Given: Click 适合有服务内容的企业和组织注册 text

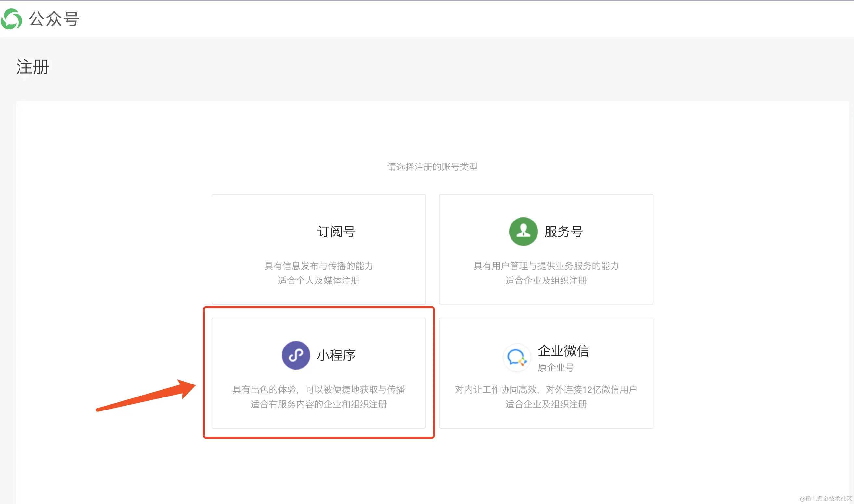Looking at the screenshot, I should click(318, 404).
